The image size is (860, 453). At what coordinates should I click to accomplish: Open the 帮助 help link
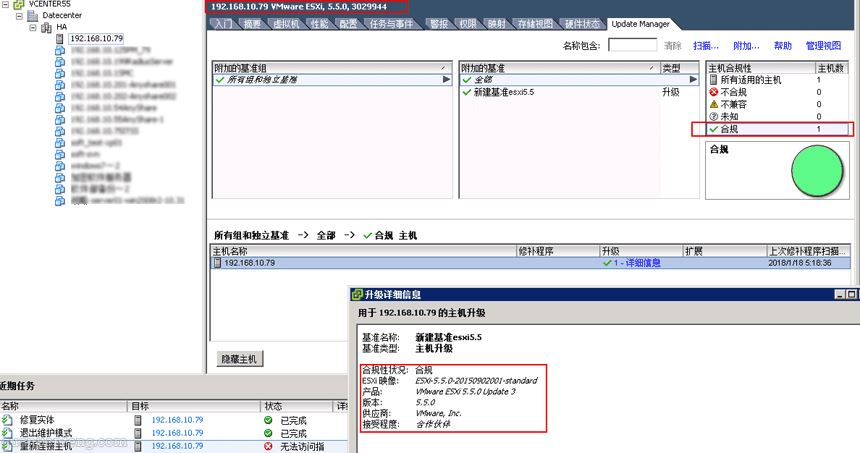pyautogui.click(x=783, y=46)
